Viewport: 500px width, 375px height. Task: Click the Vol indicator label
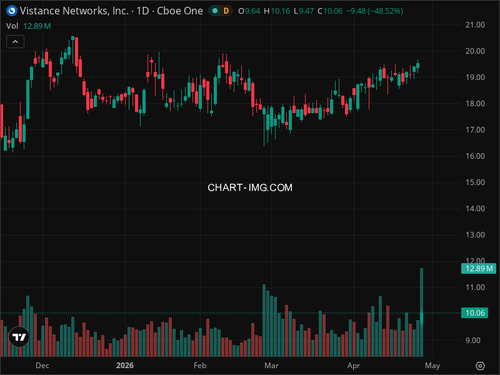[12, 26]
